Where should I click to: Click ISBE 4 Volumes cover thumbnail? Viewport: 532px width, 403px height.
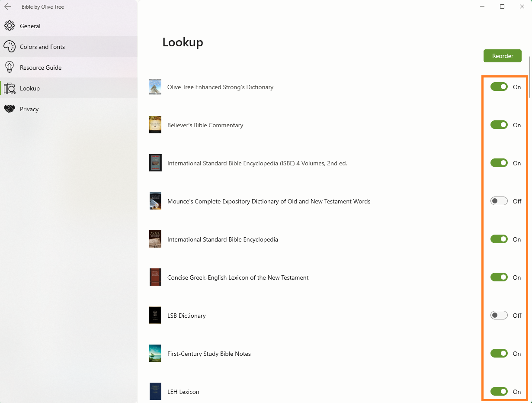[155, 163]
